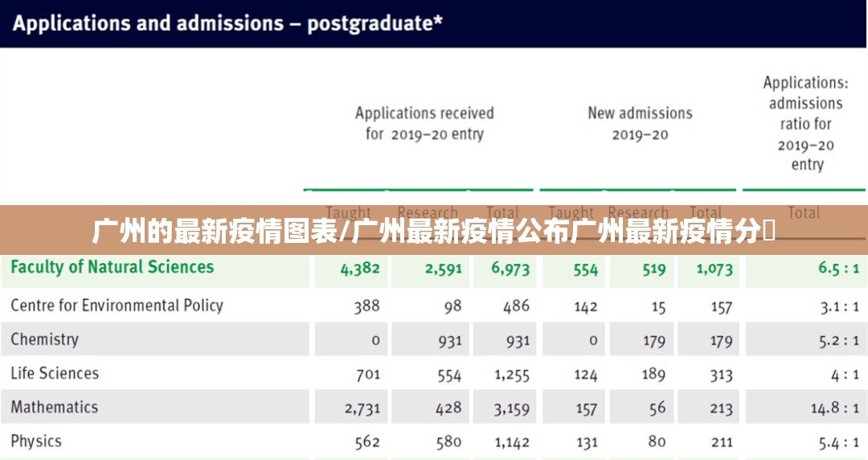
Task: Click Life Sciences taught applications value 701
Action: [x=367, y=375]
